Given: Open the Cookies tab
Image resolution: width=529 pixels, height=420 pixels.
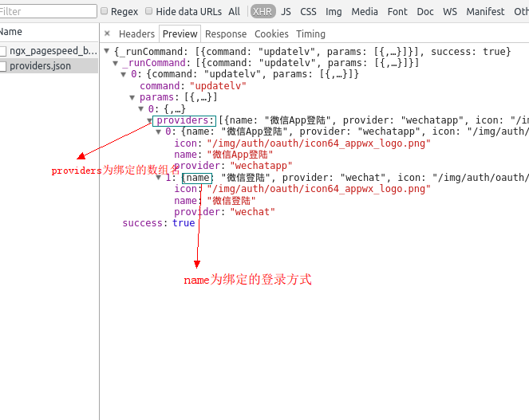Looking at the screenshot, I should (271, 34).
